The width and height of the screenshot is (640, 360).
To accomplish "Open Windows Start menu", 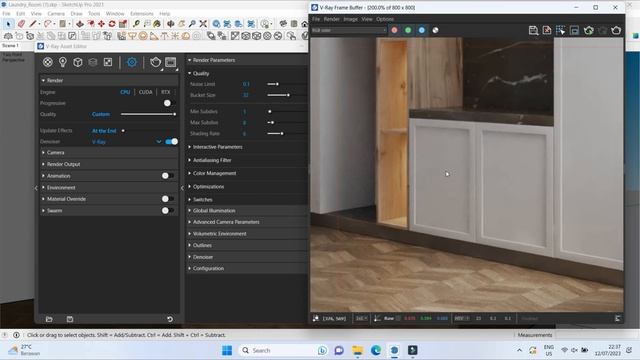I will click(x=227, y=350).
